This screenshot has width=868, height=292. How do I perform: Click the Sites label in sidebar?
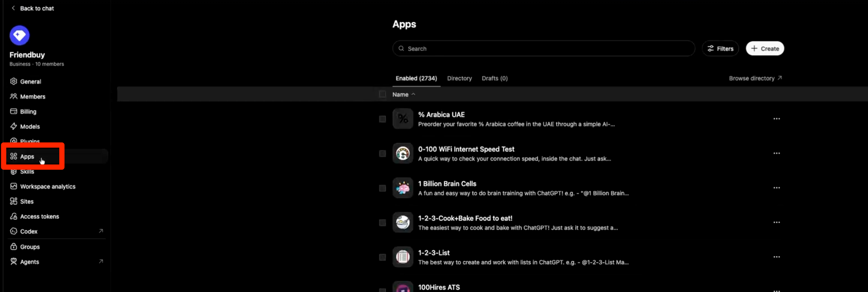27,202
